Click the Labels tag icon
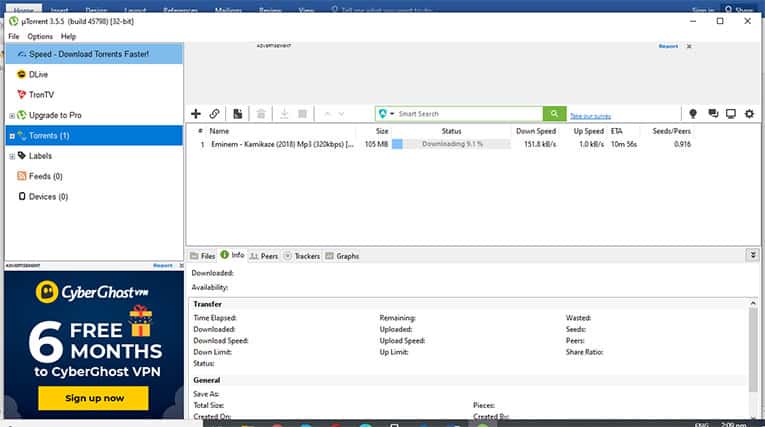 coord(21,156)
